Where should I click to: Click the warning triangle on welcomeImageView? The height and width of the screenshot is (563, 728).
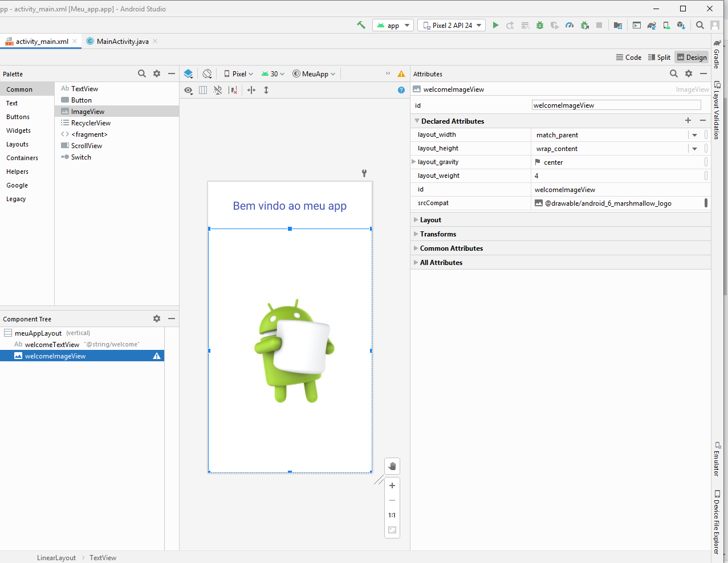point(157,356)
